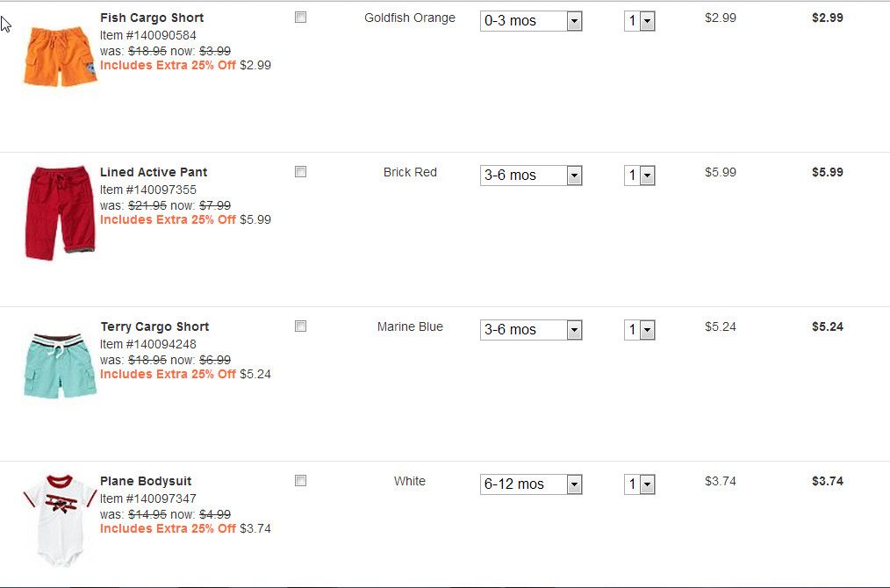Change quantity for the Plane Bodysuit
The height and width of the screenshot is (588, 890).
coord(640,484)
